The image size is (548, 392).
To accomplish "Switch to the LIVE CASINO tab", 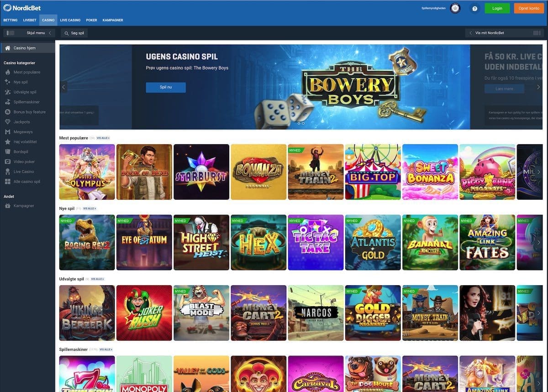I will coord(70,20).
